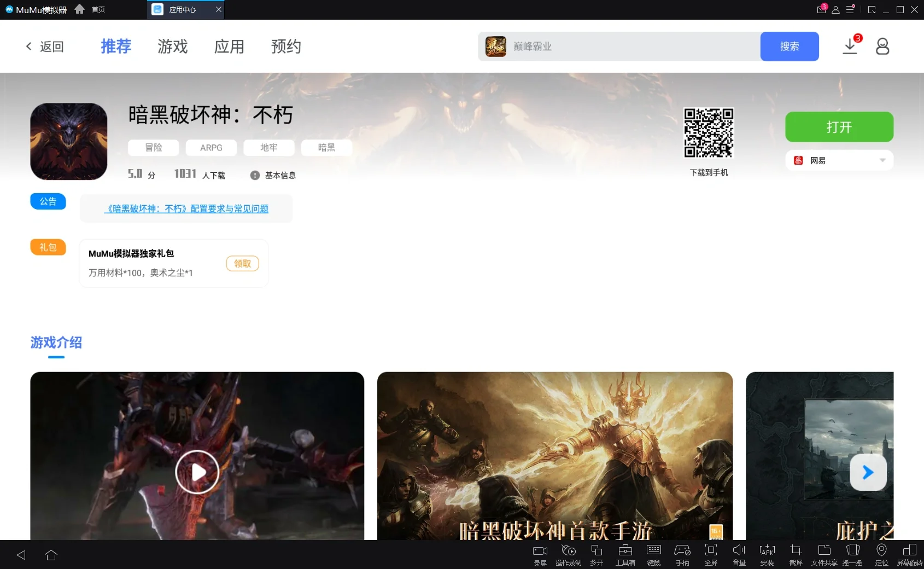This screenshot has width=924, height=569.
Task: Open the 暗黑破坏神首款手游 screenshot
Action: pyautogui.click(x=555, y=456)
